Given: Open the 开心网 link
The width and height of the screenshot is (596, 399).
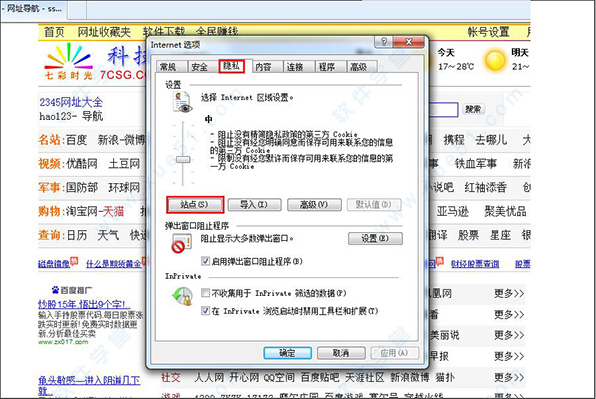Looking at the screenshot, I should tap(244, 377).
